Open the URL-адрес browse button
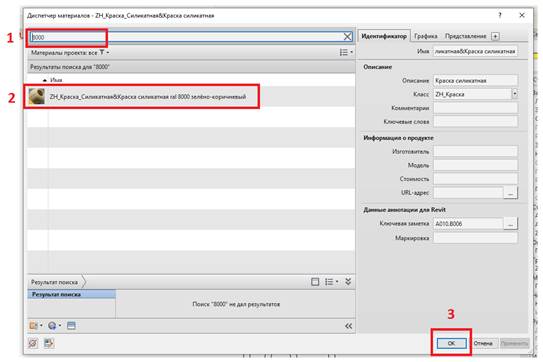 tap(510, 193)
